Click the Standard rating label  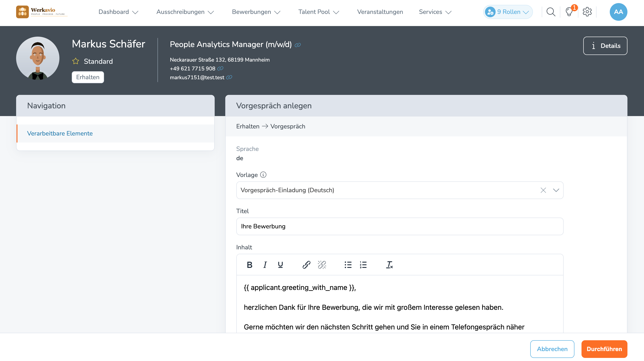click(x=98, y=61)
